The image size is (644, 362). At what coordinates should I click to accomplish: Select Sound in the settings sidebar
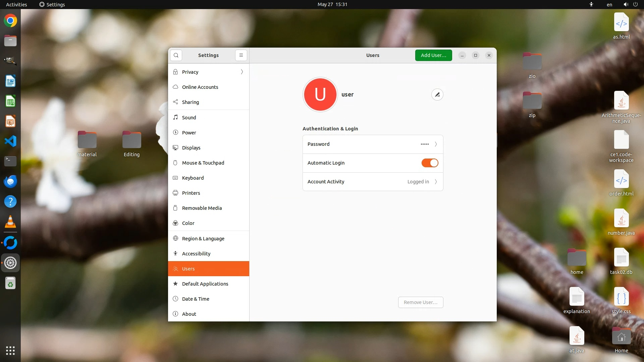[189, 118]
